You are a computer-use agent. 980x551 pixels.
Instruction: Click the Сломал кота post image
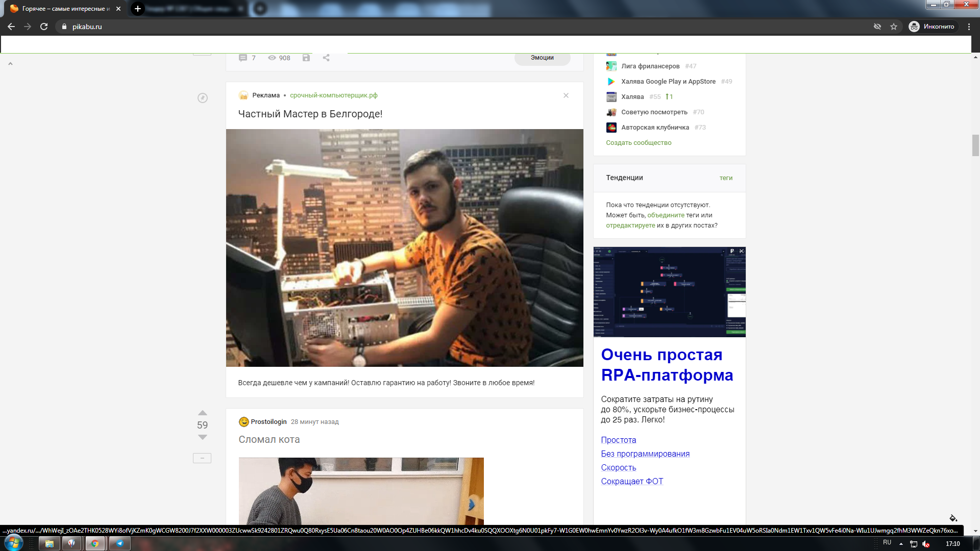[x=361, y=491]
